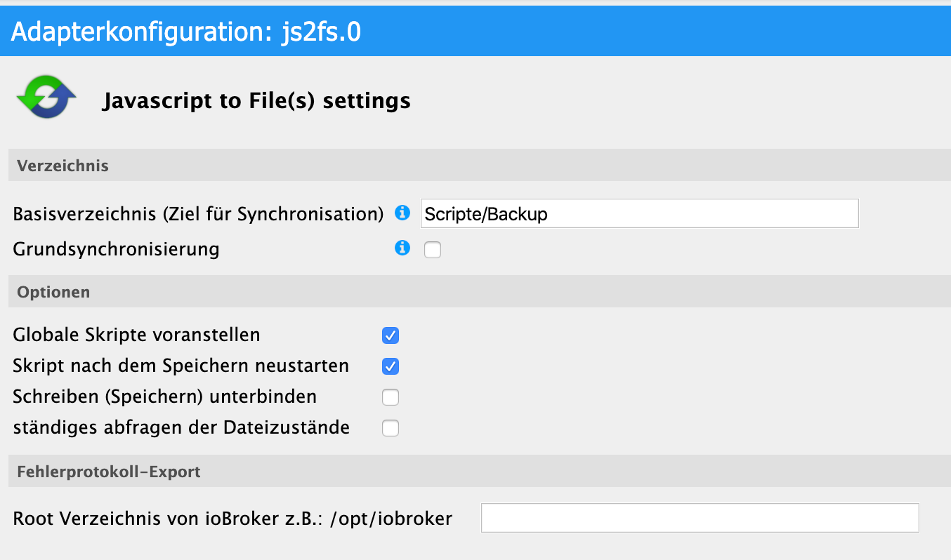Click info icon beside Basisverzeichnis field
Viewport: 951px width, 560px height.
402,213
